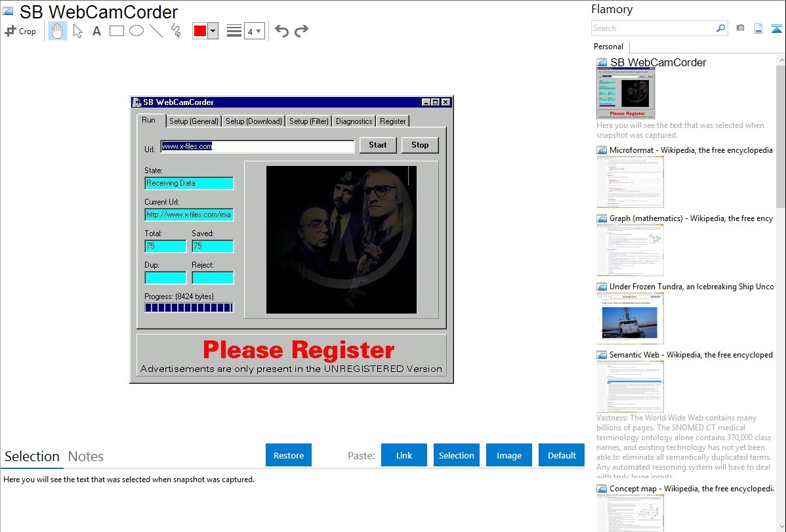The width and height of the screenshot is (786, 532).
Task: Click the Url input field
Action: 257,146
